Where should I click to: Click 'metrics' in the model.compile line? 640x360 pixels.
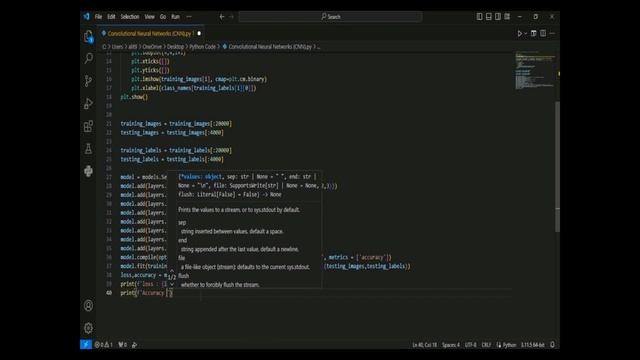pyautogui.click(x=338, y=258)
